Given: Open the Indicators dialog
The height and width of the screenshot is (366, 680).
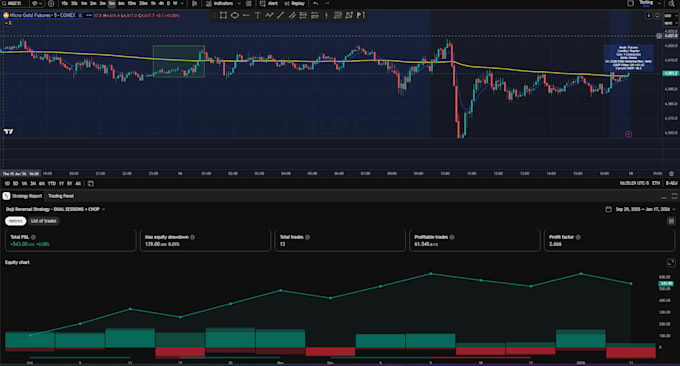Looking at the screenshot, I should click(219, 3).
